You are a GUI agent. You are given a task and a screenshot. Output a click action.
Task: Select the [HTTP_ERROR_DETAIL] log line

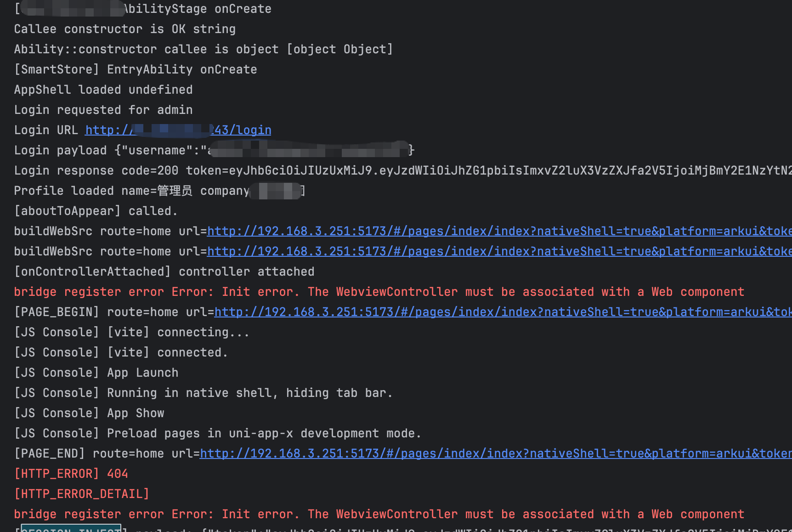tap(82, 494)
